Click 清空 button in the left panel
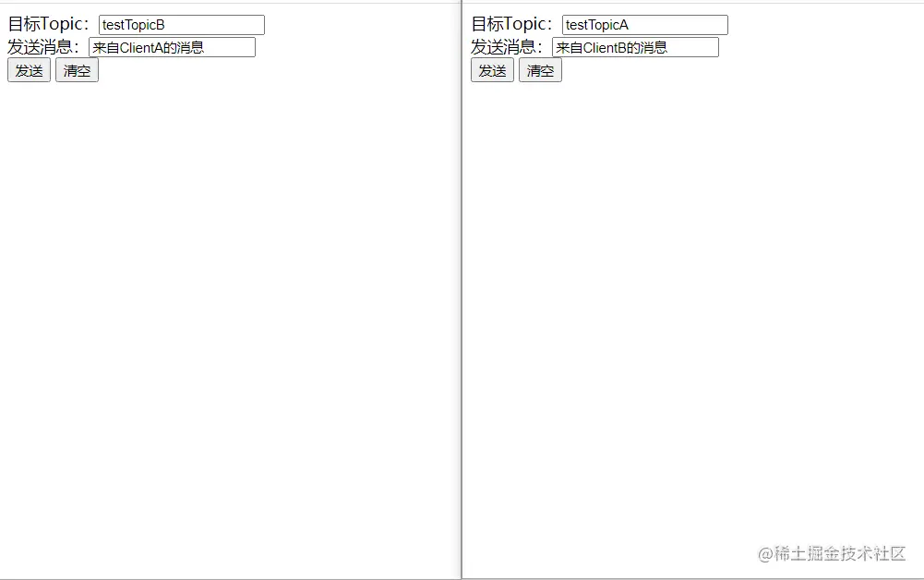This screenshot has height=580, width=924. point(77,71)
